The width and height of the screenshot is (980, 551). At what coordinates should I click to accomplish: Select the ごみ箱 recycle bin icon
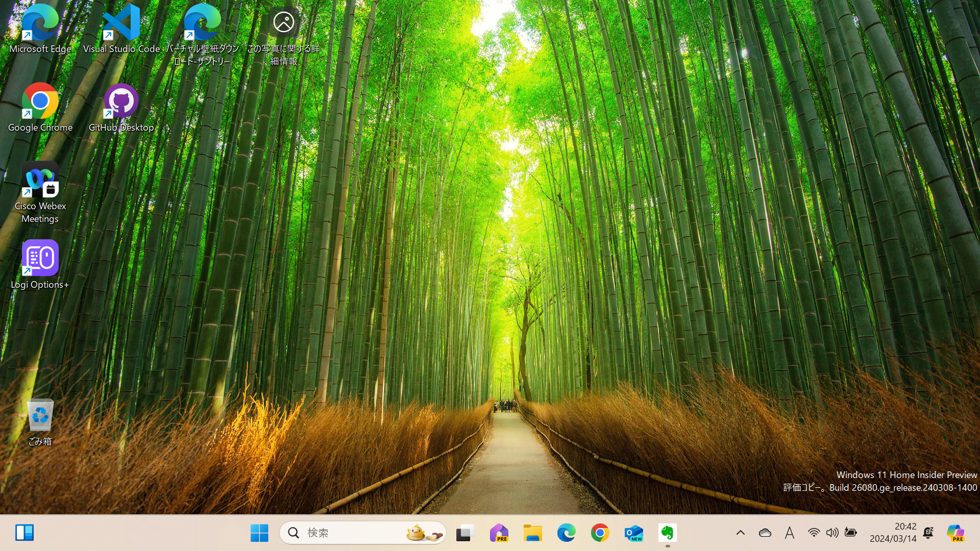coord(40,422)
